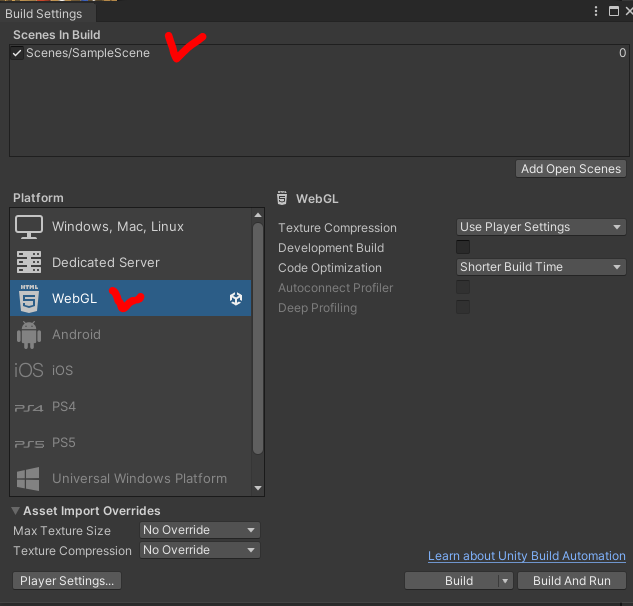Open Asset Import Overrides Texture Compression dropdown

pos(200,550)
